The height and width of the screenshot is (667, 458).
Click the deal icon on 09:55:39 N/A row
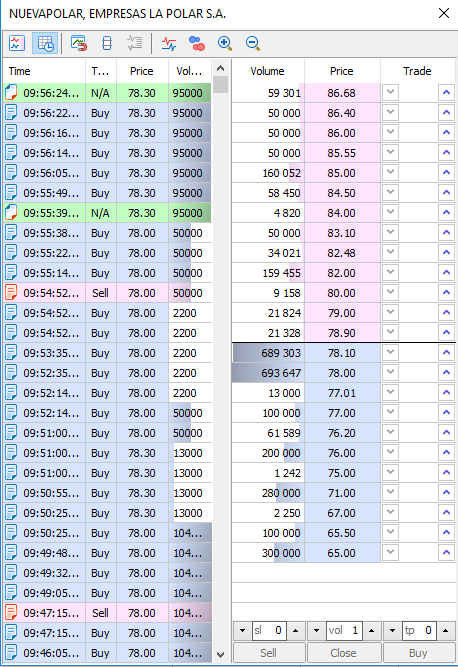click(11, 213)
